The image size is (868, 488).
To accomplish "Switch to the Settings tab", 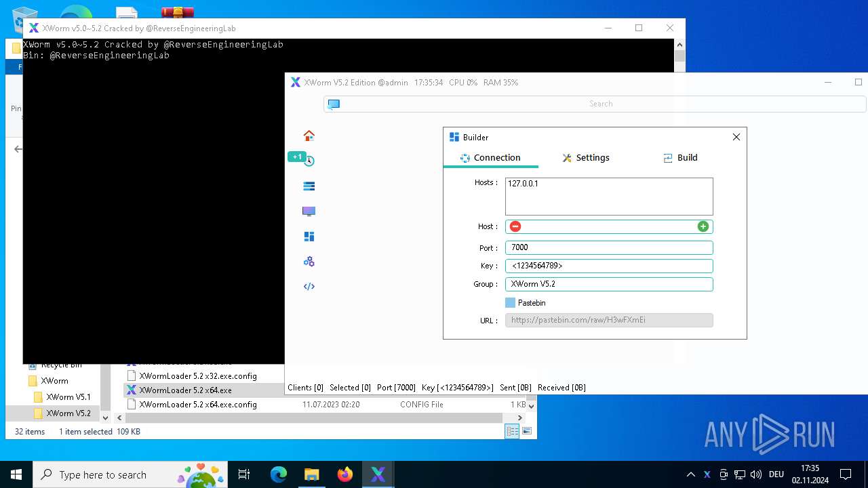I will (x=586, y=157).
